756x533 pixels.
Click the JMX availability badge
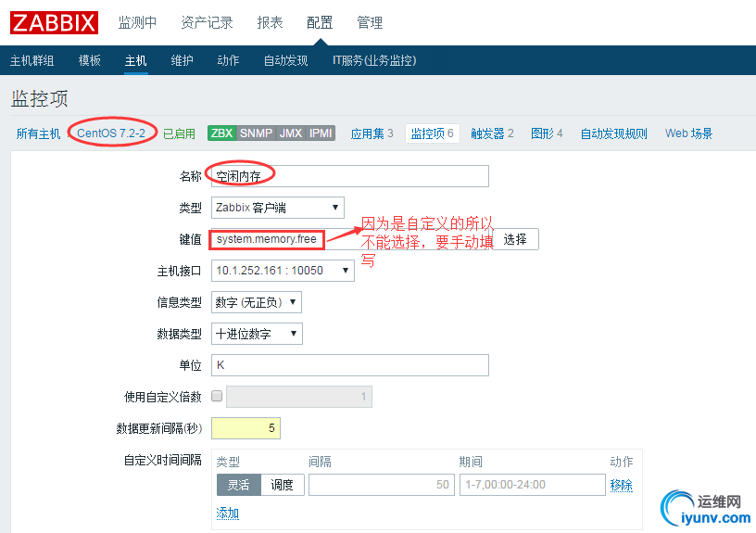[291, 133]
